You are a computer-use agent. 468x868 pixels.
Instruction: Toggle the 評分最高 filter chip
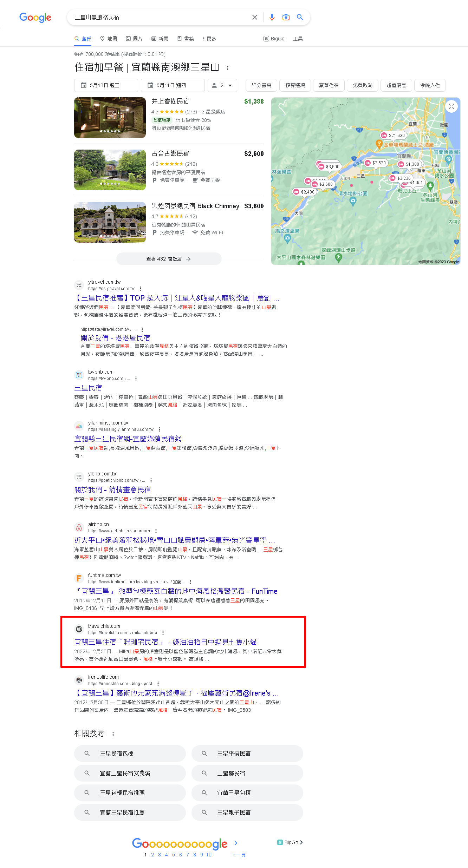261,85
